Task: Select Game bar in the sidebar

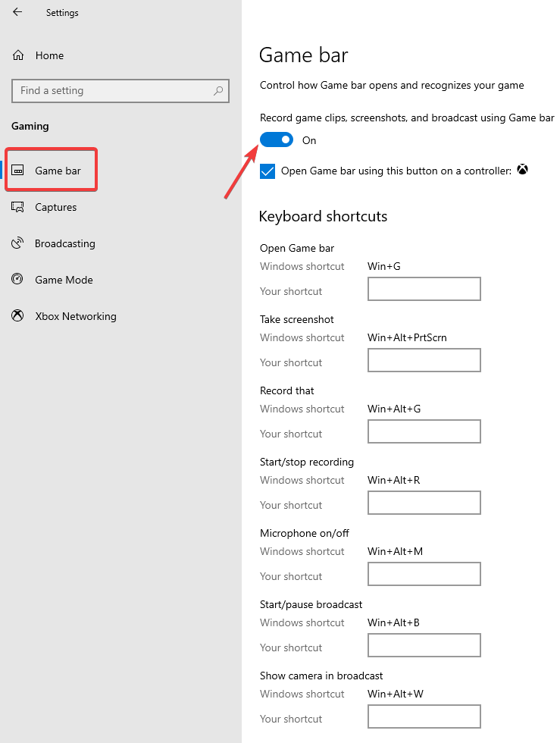Action: click(x=58, y=171)
